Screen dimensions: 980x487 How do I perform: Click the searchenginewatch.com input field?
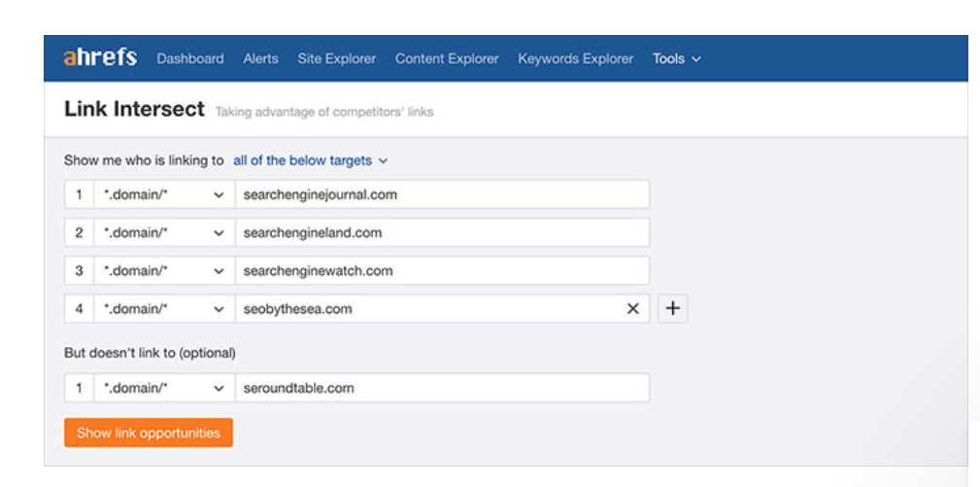[x=443, y=270]
